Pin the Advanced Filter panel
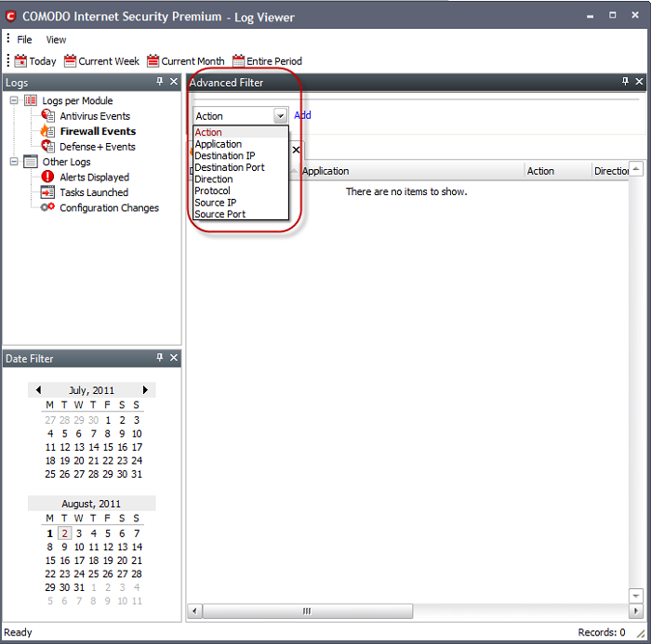This screenshot has height=644, width=651. 625,82
